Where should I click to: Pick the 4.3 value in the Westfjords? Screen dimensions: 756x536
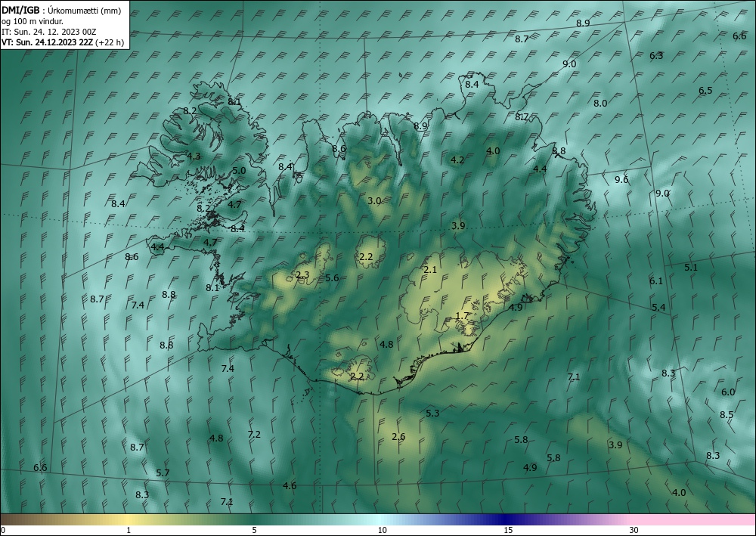coord(194,156)
